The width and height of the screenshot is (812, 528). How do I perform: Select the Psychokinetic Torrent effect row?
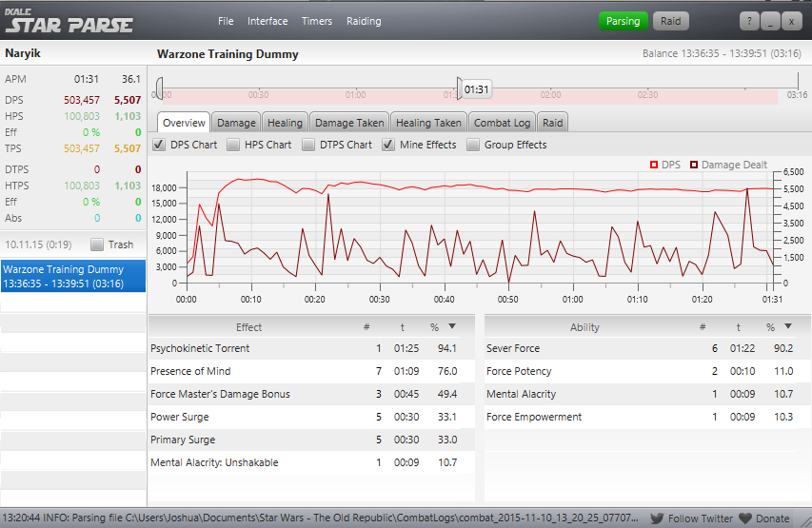311,348
